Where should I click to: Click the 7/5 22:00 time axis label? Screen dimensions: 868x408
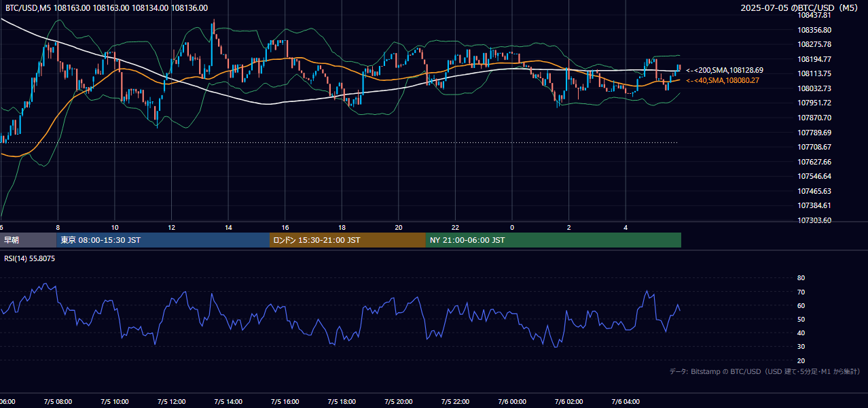(455, 402)
